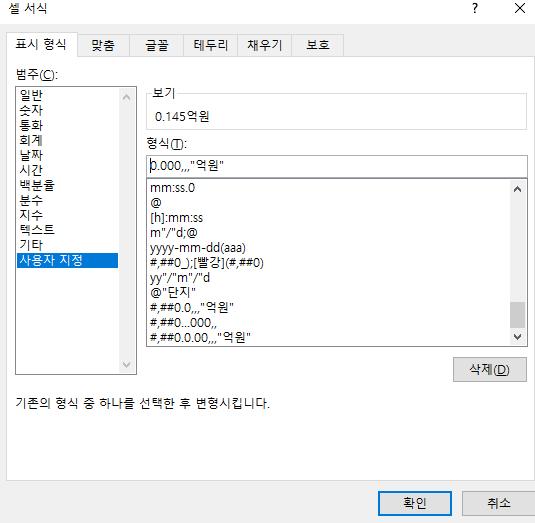Click the format list scrollbar thumb

click(517, 315)
